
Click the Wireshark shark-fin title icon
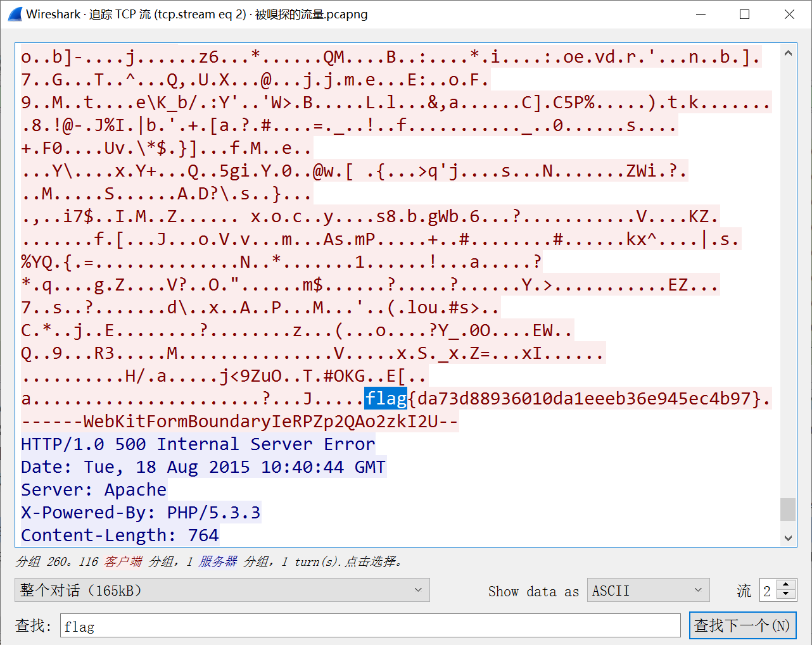point(15,14)
